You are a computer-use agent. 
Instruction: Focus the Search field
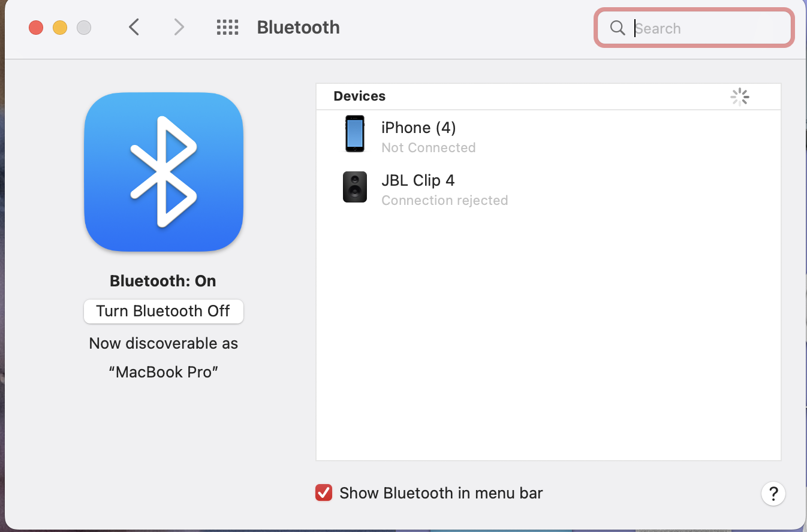694,28
